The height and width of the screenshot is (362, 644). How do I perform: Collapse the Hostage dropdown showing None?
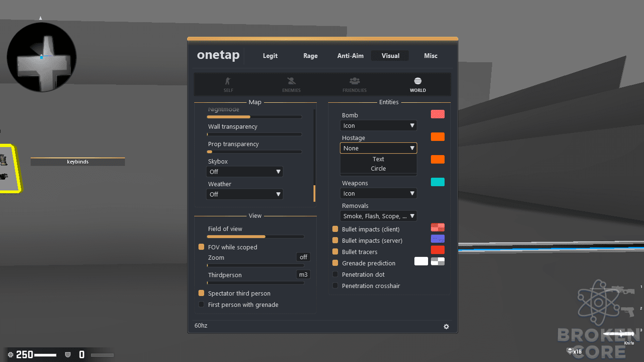379,148
